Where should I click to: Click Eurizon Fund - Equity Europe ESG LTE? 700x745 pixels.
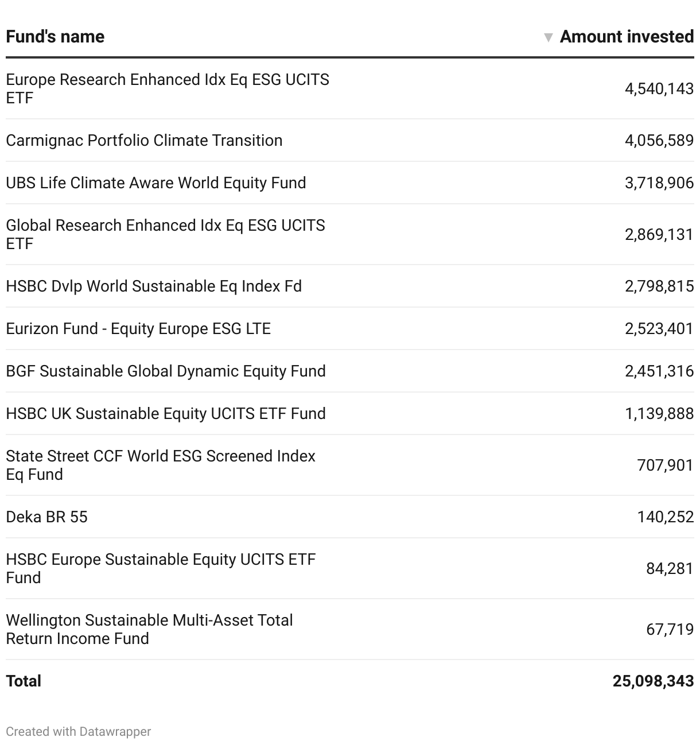click(x=138, y=329)
